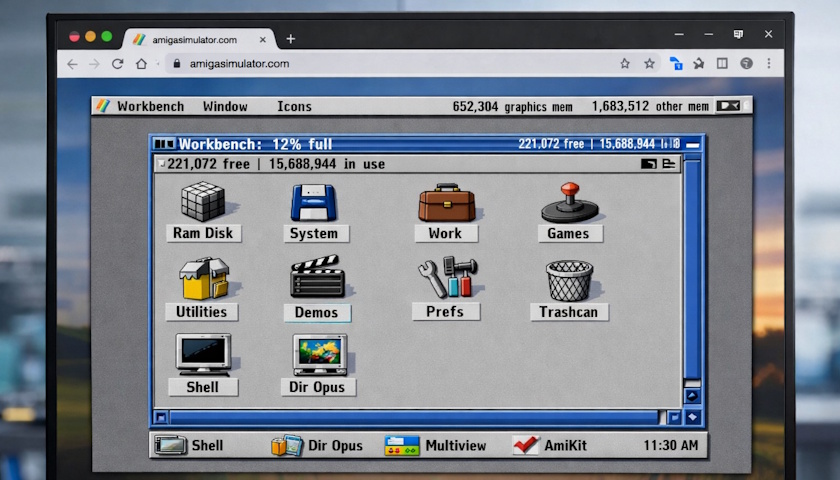Click the iconify icon in the info bar
This screenshot has width=840, height=480.
[x=649, y=164]
